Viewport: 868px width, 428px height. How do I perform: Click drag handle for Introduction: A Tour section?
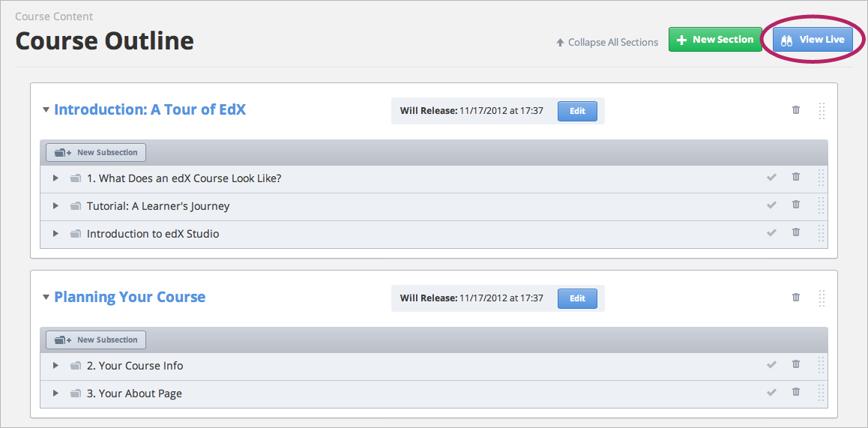pyautogui.click(x=822, y=111)
